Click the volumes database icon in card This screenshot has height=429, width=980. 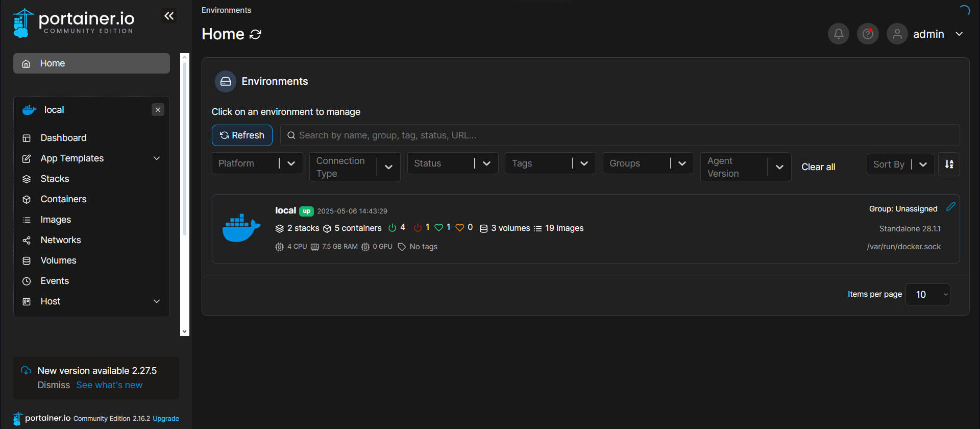point(483,228)
